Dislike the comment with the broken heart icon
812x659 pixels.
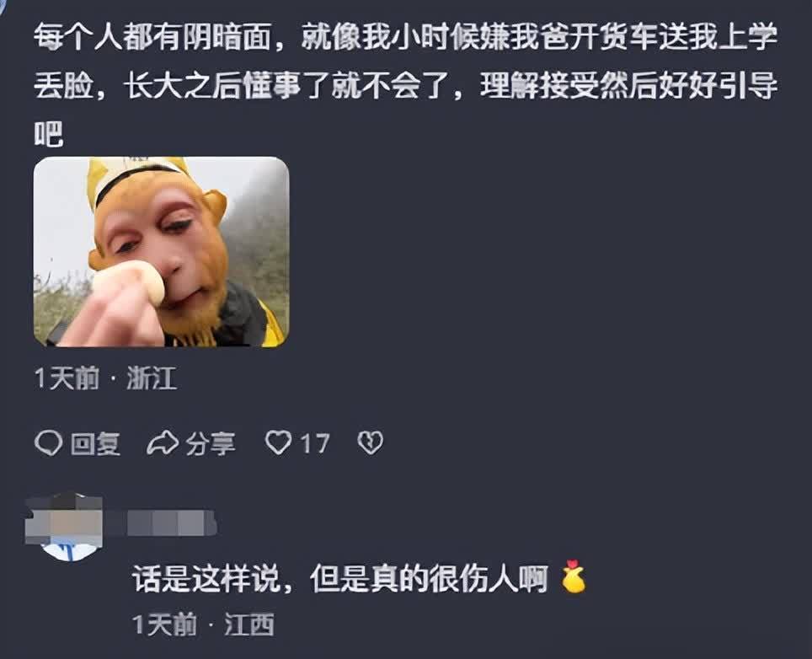[371, 443]
